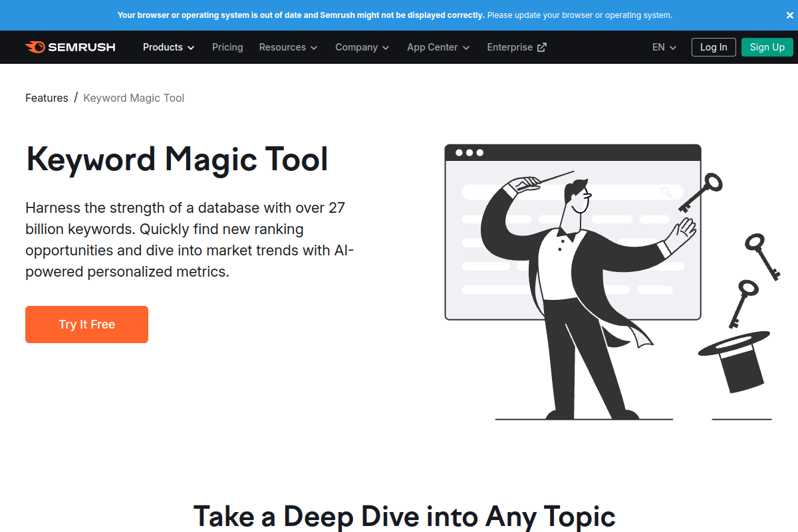This screenshot has height=532, width=798.
Task: Click the Keyword Magic Tool main heading
Action: 177,160
